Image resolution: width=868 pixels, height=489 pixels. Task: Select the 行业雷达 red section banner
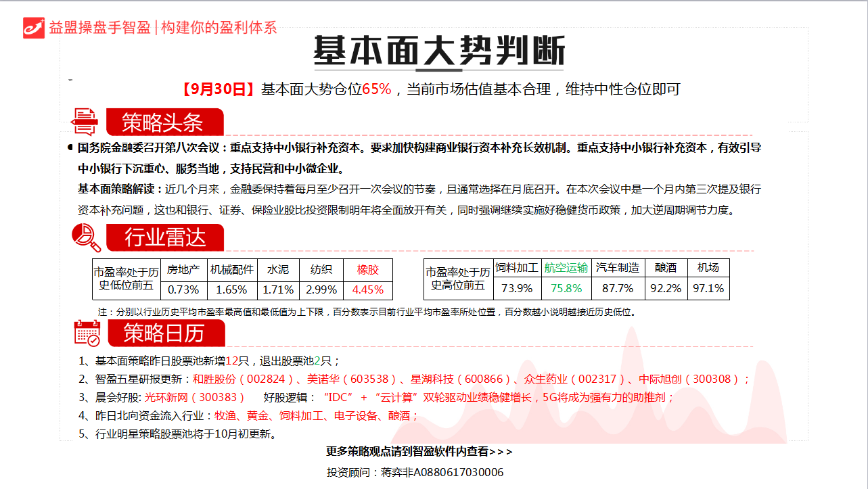[164, 237]
